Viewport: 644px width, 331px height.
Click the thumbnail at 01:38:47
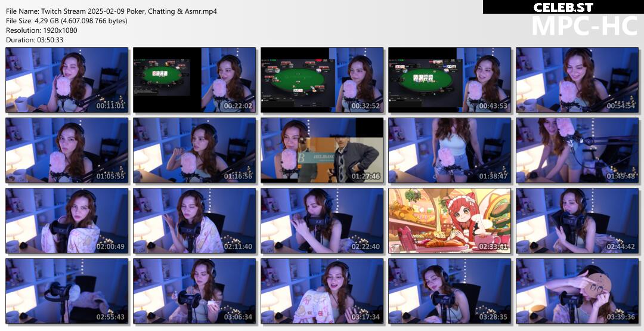(450, 150)
